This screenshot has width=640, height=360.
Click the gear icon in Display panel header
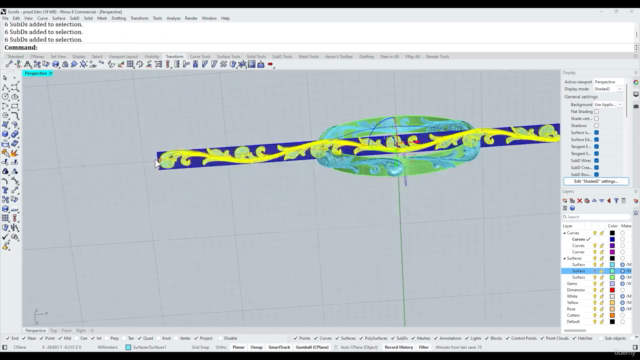click(x=636, y=73)
